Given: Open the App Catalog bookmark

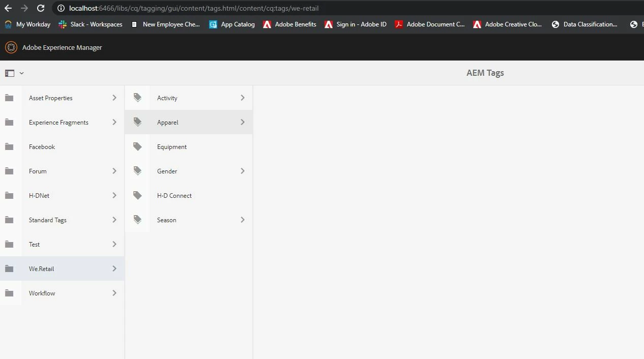Looking at the screenshot, I should coord(232,24).
